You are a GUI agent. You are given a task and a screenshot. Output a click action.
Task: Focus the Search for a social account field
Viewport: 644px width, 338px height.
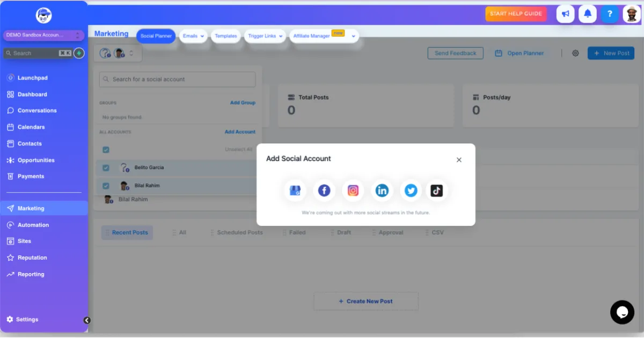tap(178, 79)
